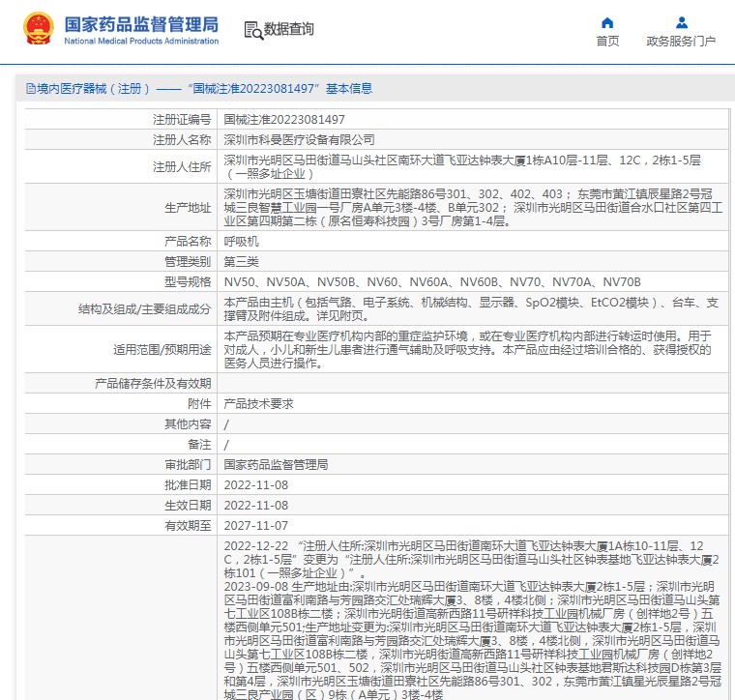This screenshot has width=735, height=700.
Task: Click the 审批部门 row value
Action: [x=276, y=464]
